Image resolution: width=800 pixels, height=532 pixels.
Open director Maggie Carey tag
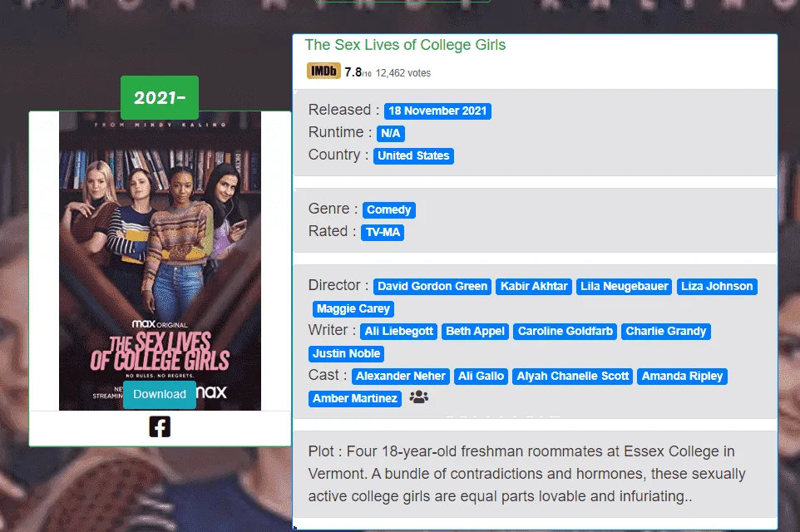(x=353, y=308)
